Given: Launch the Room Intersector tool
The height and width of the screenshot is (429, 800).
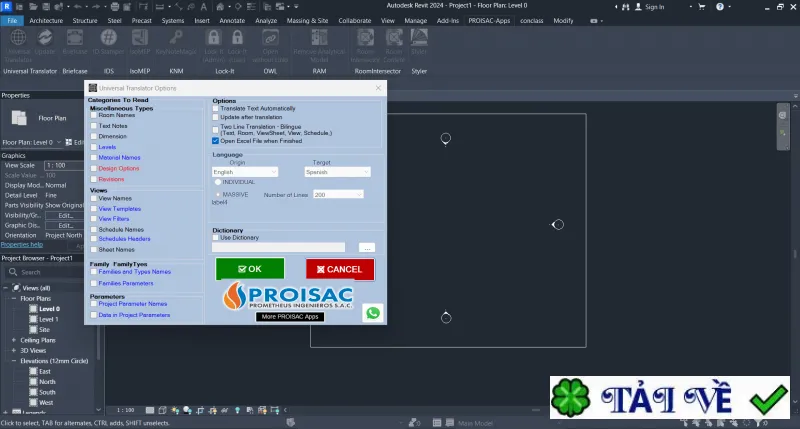Looking at the screenshot, I should pyautogui.click(x=365, y=38).
